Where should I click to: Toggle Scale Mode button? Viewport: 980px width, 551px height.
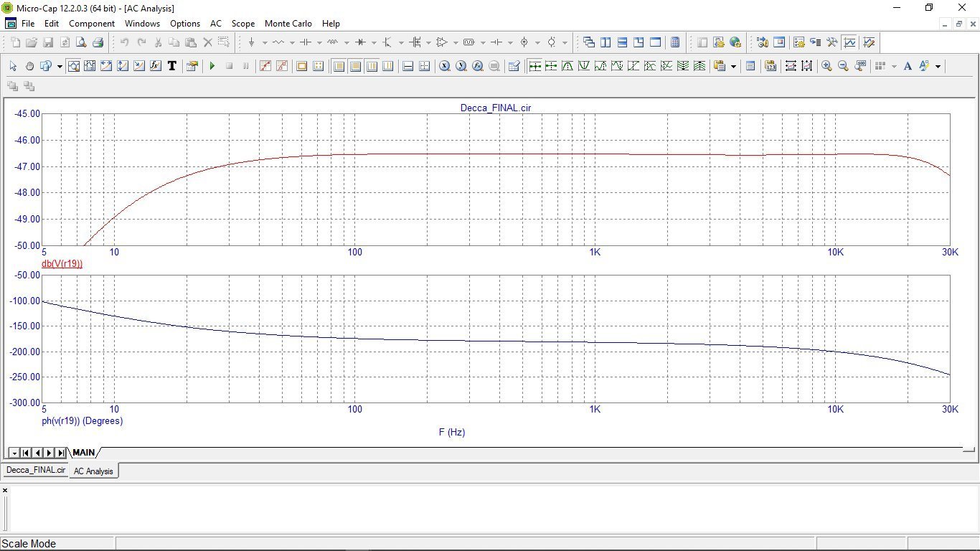point(73,66)
